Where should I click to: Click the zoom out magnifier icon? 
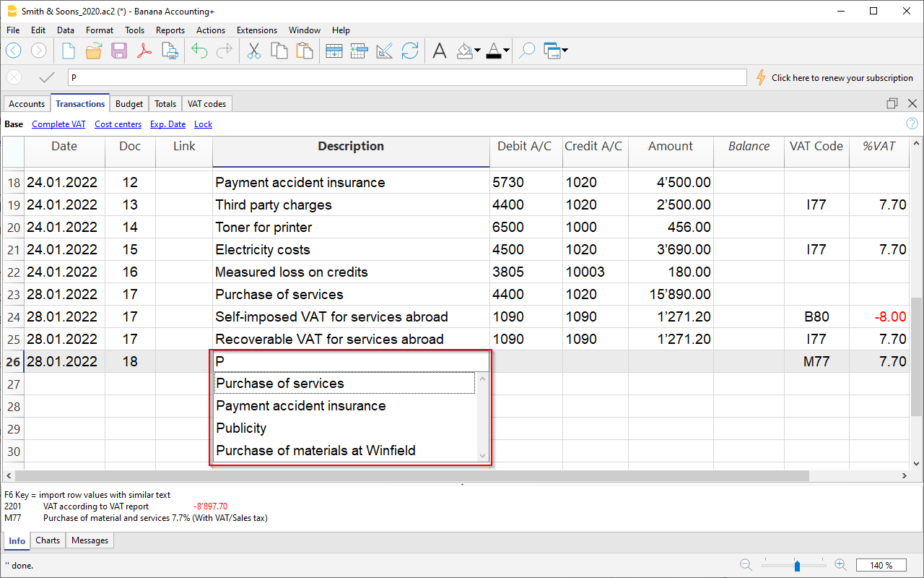point(746,565)
